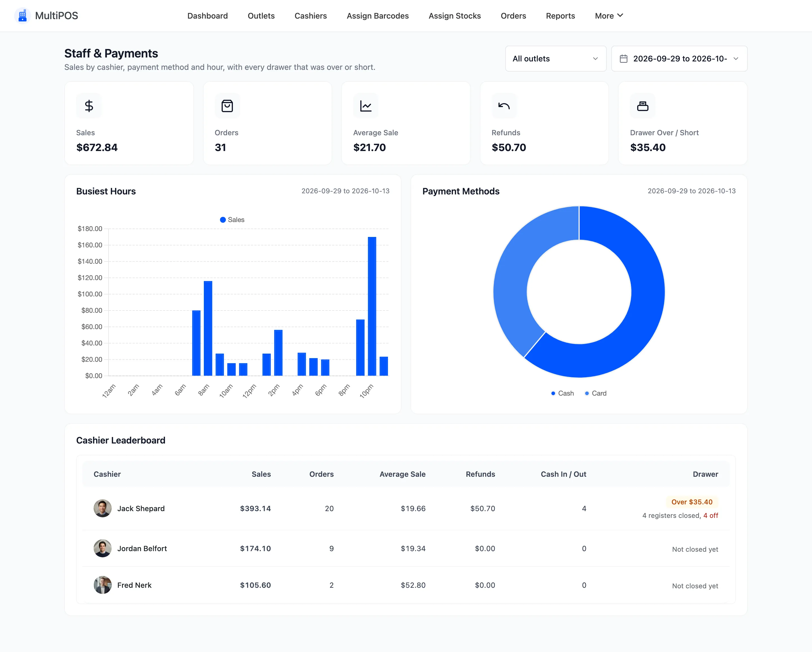Open Assign Barcodes
This screenshot has height=652, width=812.
(x=377, y=16)
